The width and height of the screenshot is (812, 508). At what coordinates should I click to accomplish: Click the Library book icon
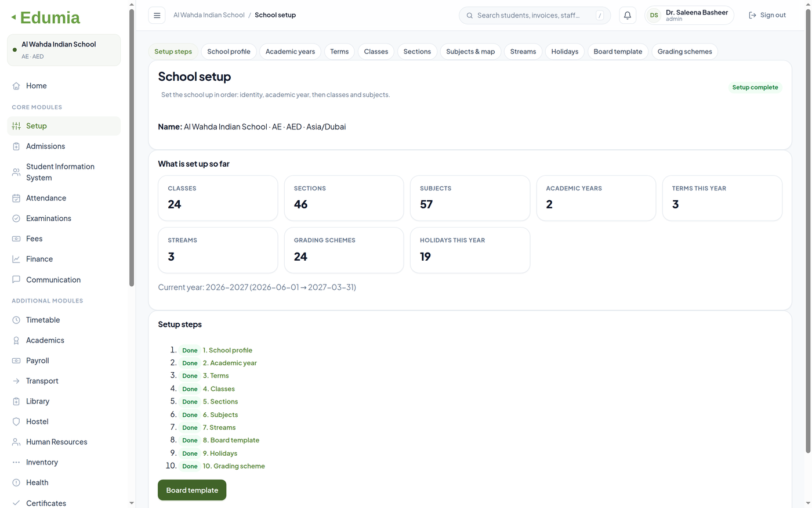(x=16, y=401)
